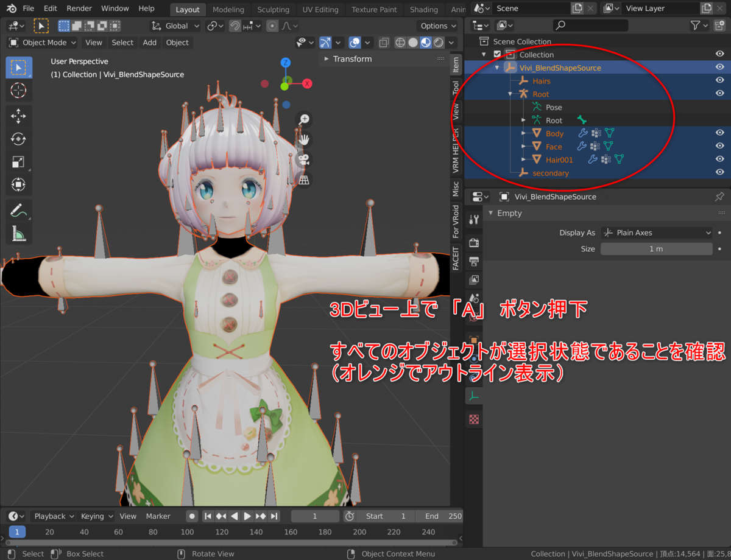The image size is (731, 560).
Task: Pick the Annotate tool
Action: click(19, 211)
